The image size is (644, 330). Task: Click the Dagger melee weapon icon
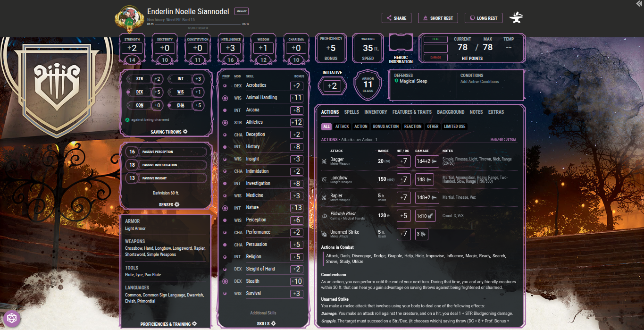coord(324,161)
